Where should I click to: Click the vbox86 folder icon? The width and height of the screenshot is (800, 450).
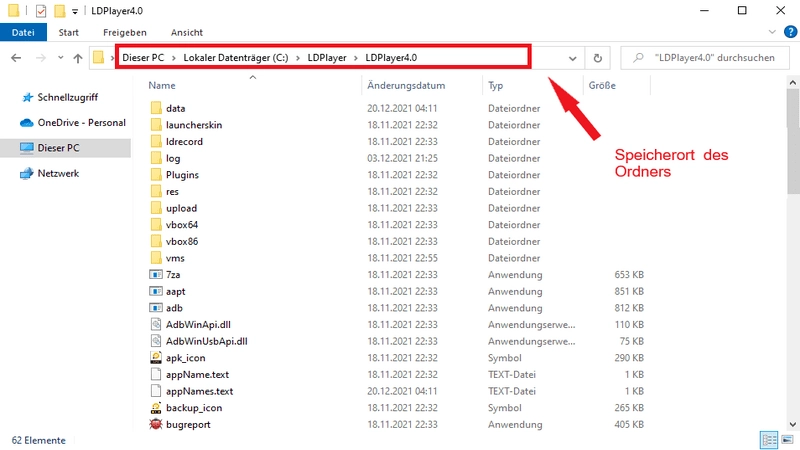pos(156,241)
